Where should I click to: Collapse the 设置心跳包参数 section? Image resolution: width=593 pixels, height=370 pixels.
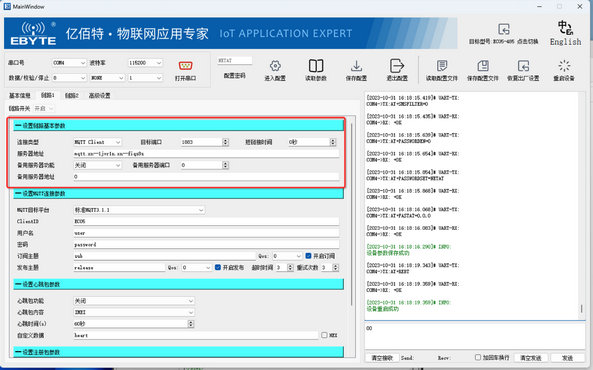(x=178, y=284)
